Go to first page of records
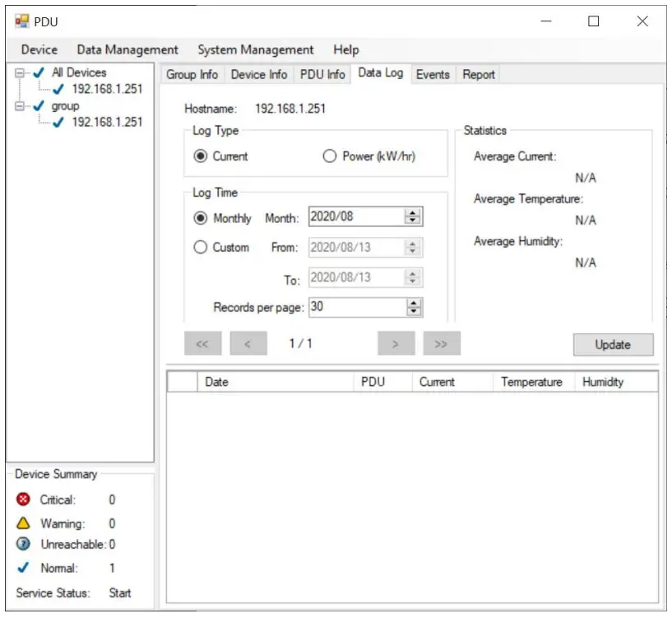The height and width of the screenshot is (618, 672). 203,344
